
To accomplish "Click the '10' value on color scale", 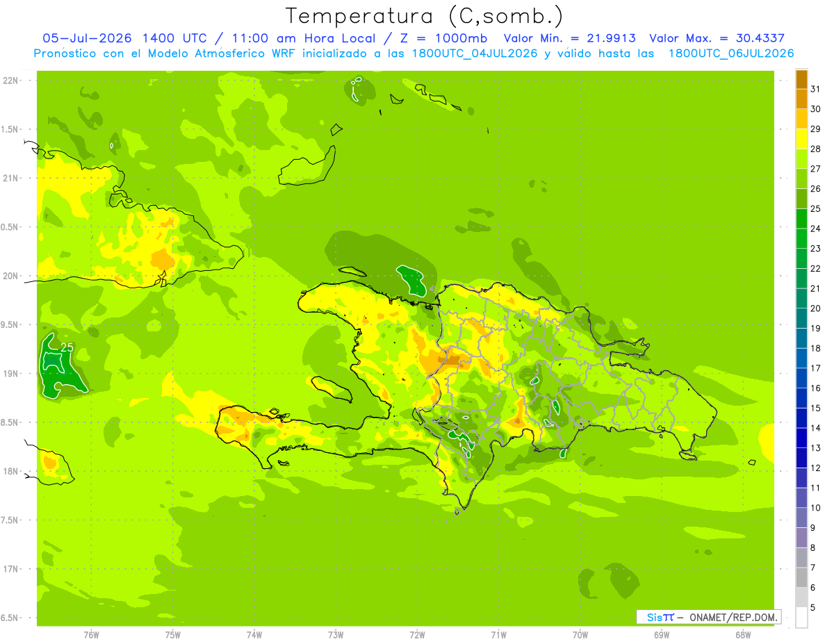I will click(x=815, y=508).
